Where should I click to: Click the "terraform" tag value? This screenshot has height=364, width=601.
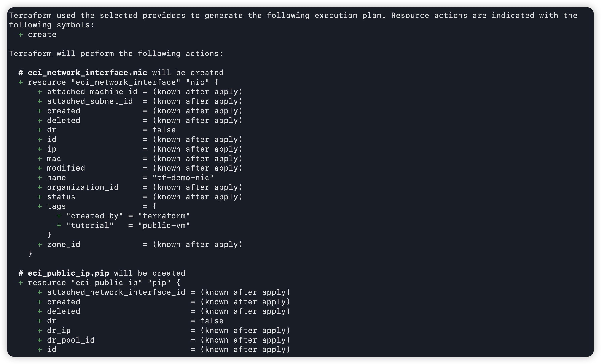164,216
